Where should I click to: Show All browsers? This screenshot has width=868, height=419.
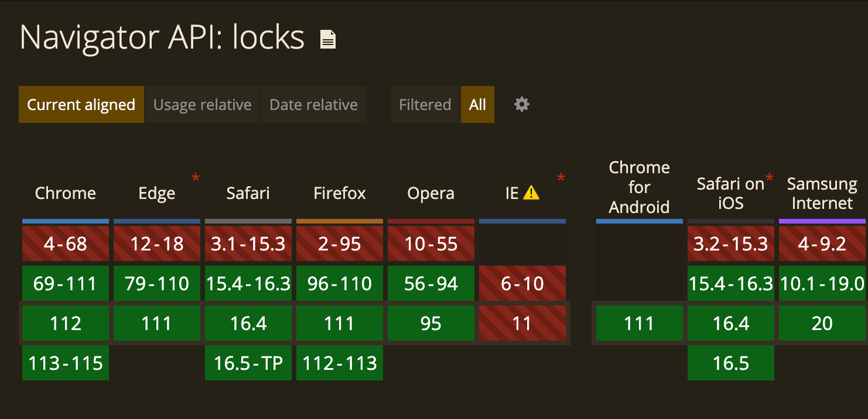pyautogui.click(x=477, y=105)
